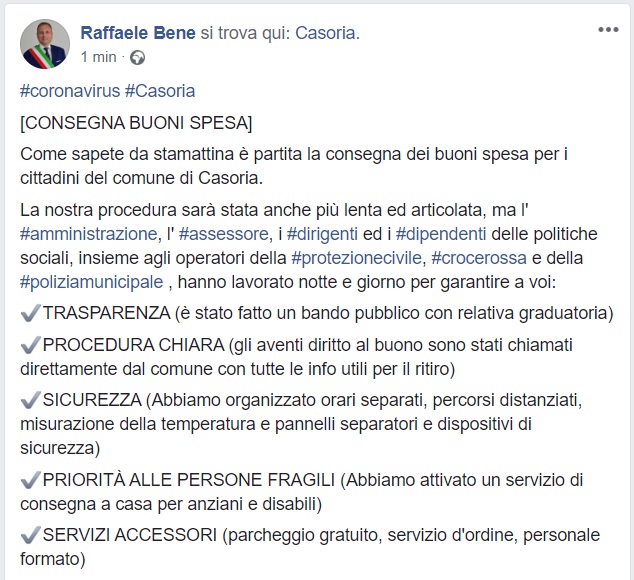Screen dimensions: 634x580
Task: Open the #Casoria hashtag
Action: pyautogui.click(x=160, y=91)
